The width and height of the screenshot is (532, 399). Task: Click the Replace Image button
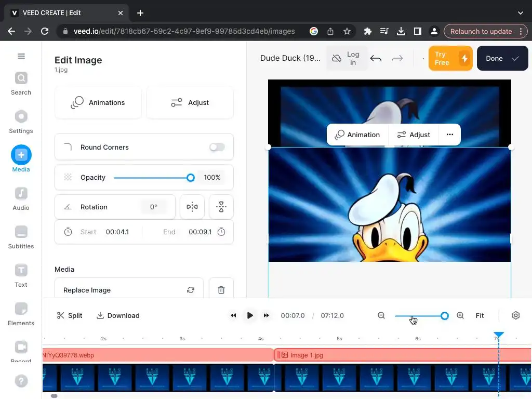pyautogui.click(x=129, y=290)
